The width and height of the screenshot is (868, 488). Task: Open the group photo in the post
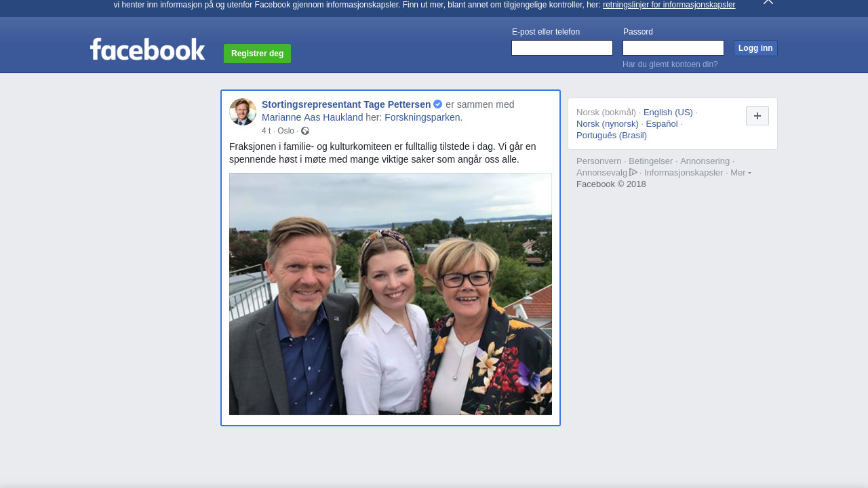tap(391, 293)
